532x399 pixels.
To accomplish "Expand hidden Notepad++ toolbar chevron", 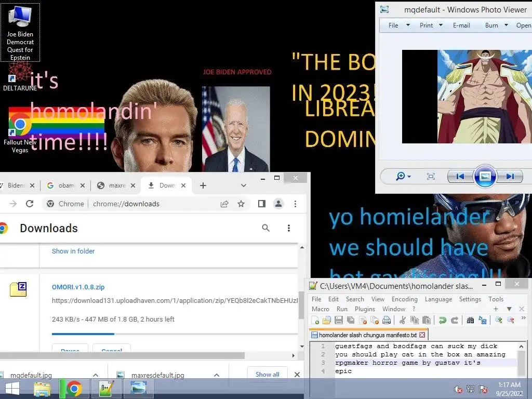I will [523, 318].
